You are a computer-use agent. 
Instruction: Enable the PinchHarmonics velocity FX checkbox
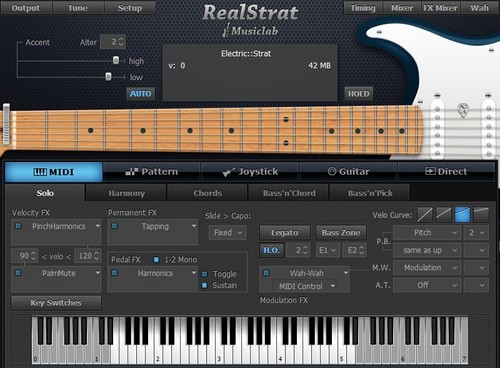coord(18,226)
